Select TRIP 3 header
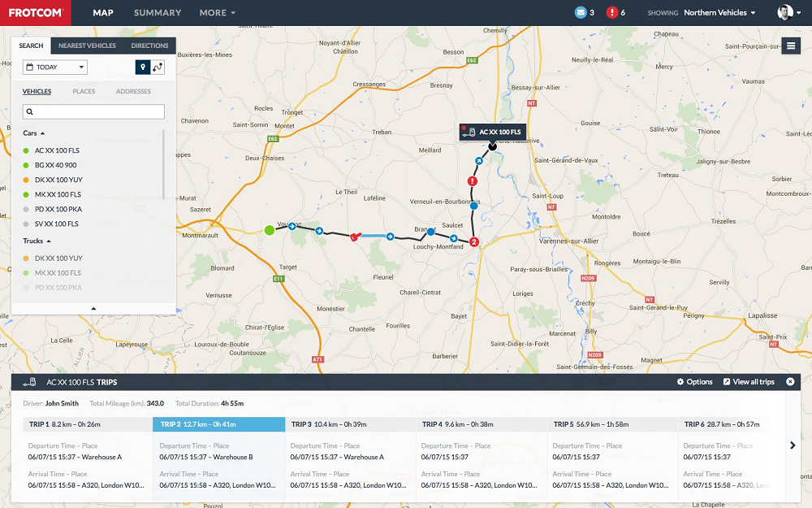Screen dimensions: 812x508 coord(350,424)
